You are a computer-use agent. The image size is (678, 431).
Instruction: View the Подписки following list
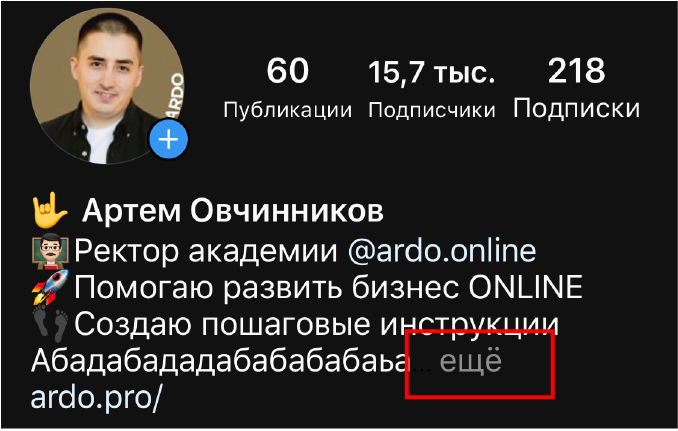(576, 108)
